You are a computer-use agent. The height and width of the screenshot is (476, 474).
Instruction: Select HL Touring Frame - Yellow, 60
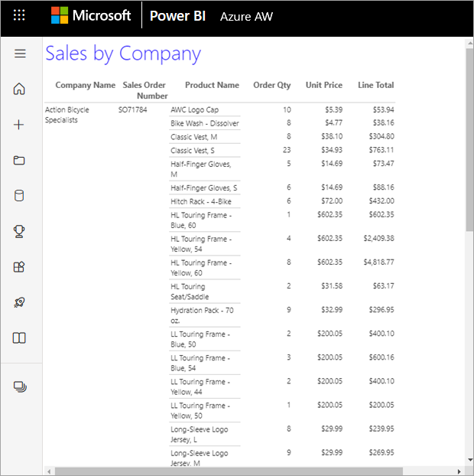201,268
